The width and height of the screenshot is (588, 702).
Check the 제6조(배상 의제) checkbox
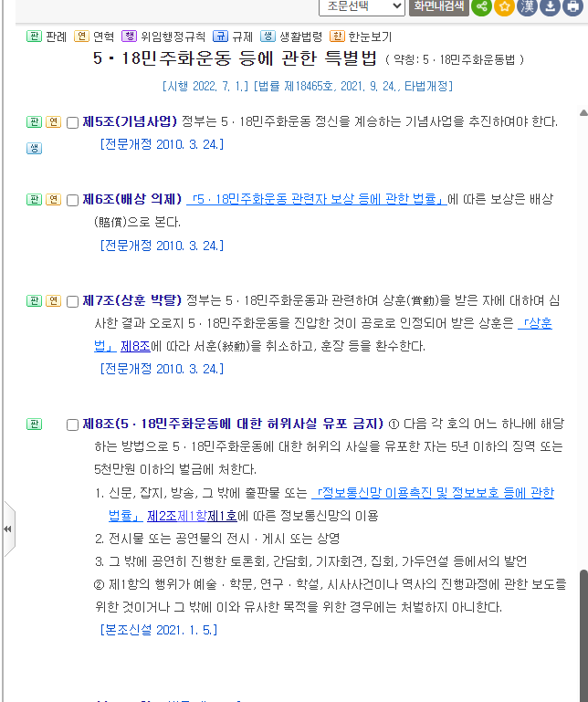(72, 200)
